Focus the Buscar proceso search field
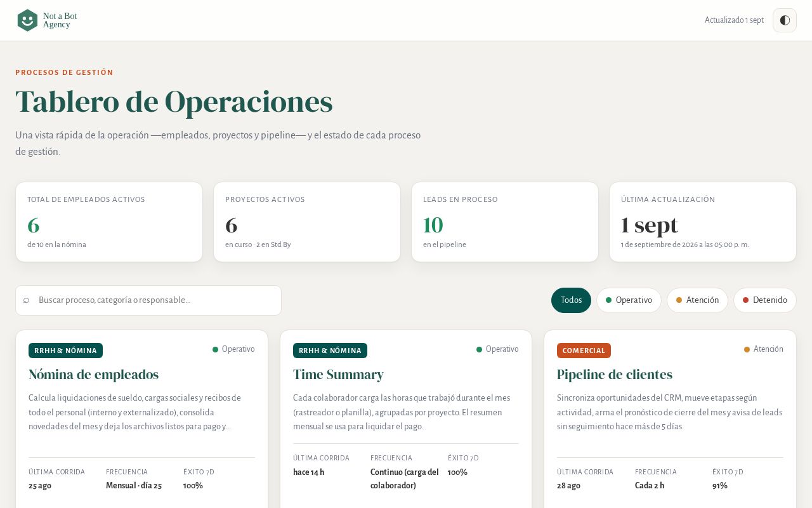The image size is (812, 508). pos(148,300)
